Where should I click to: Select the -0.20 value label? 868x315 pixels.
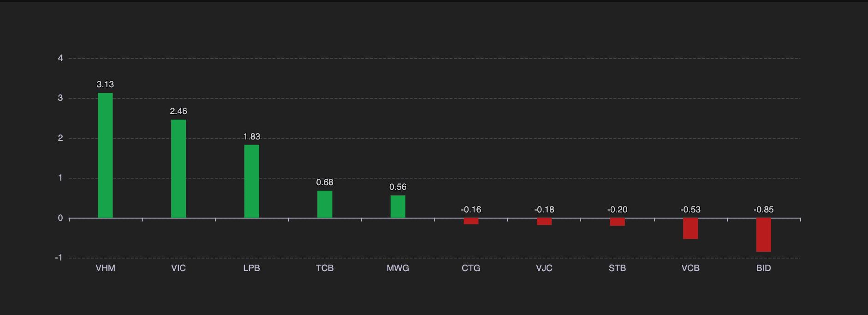point(618,210)
